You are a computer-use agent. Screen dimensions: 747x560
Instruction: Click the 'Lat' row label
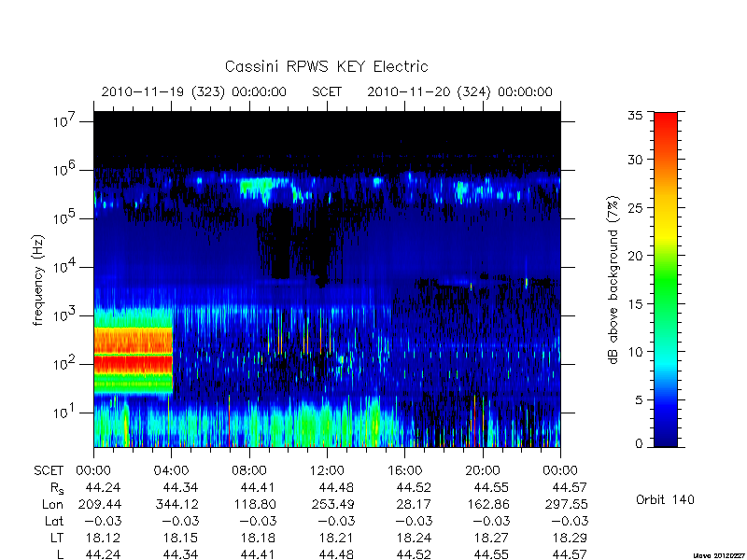[54, 521]
